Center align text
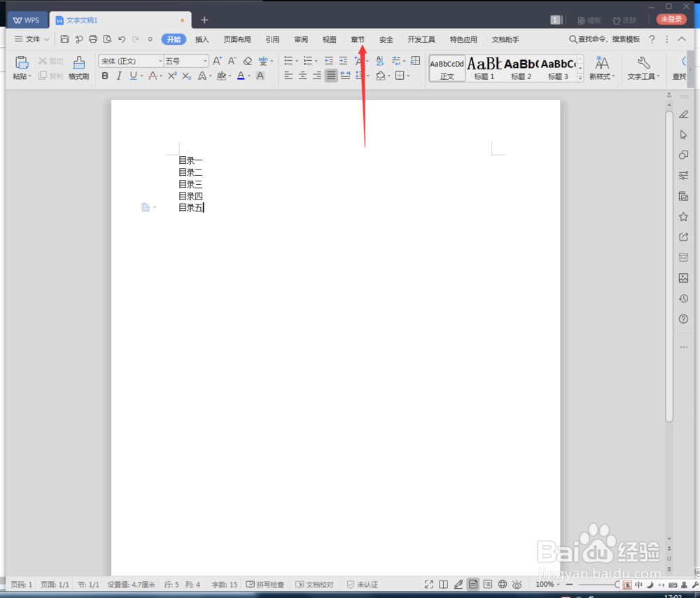Viewport: 700px width, 598px height. (302, 76)
